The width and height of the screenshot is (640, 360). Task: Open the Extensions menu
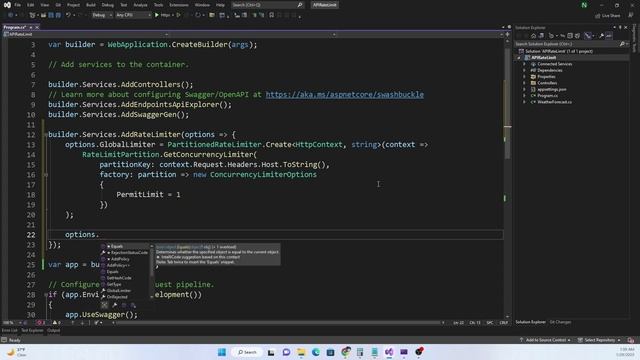click(x=179, y=5)
